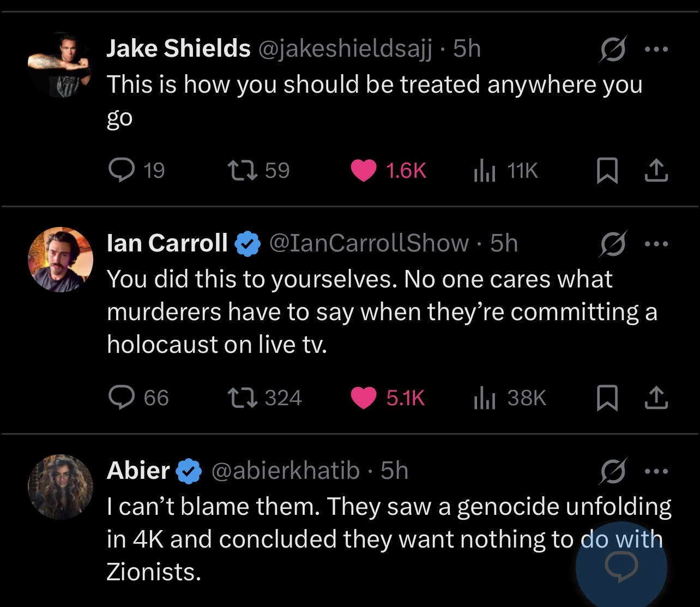
Task: Open more options on Jake Shields' tweet
Action: [656, 49]
